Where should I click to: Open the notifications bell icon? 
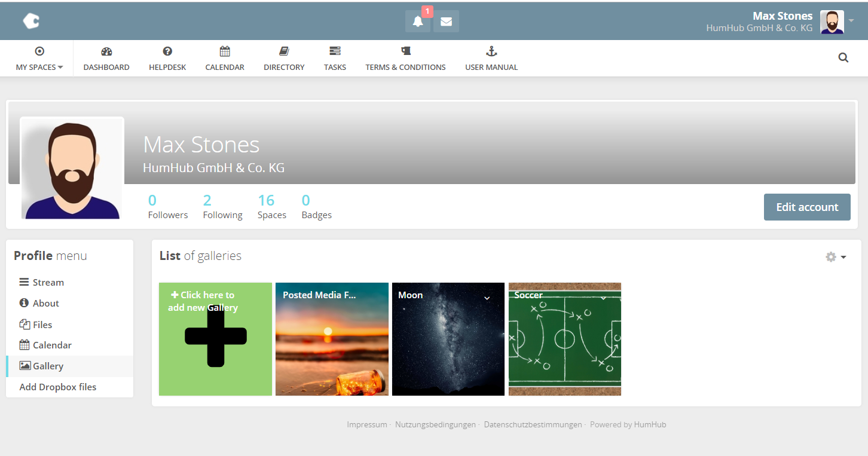click(x=418, y=22)
